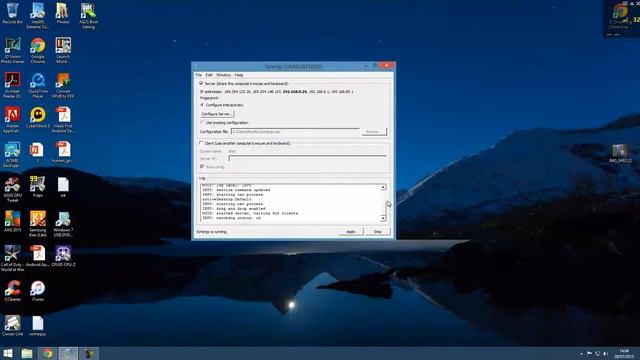
Task: Toggle the Server share mouse and keyboard checkbox
Action: [x=201, y=83]
